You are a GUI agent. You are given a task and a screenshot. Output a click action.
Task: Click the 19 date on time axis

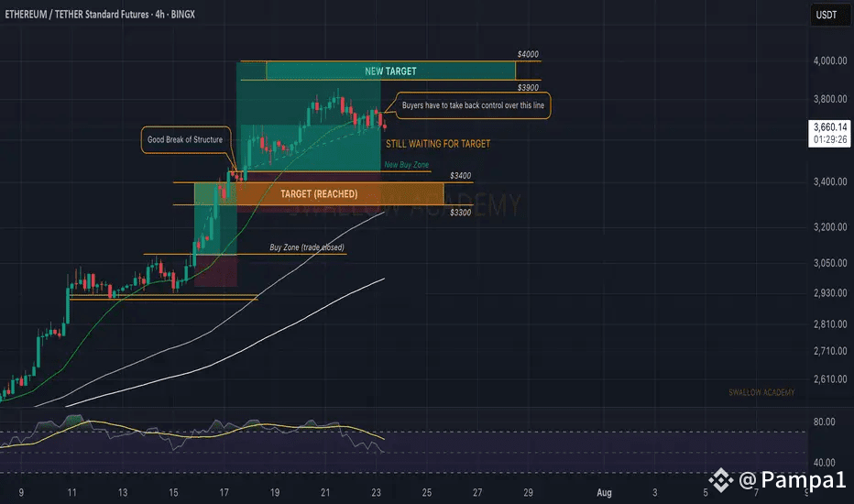pos(275,493)
